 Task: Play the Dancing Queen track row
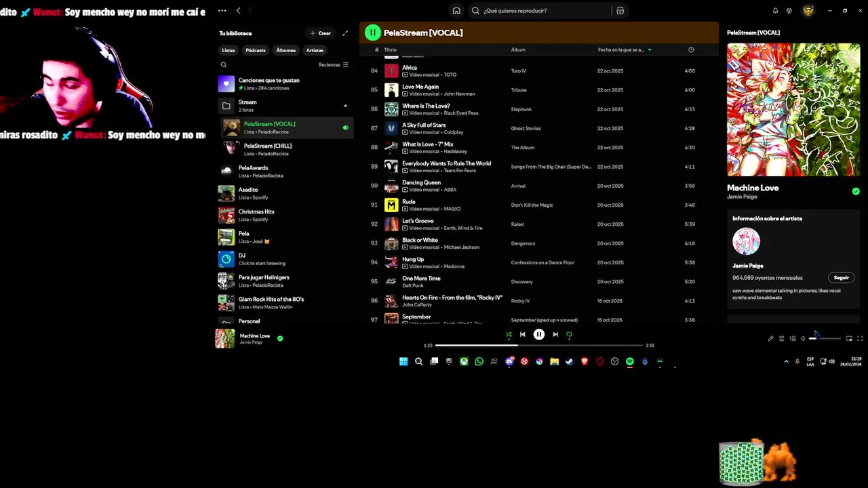point(539,186)
